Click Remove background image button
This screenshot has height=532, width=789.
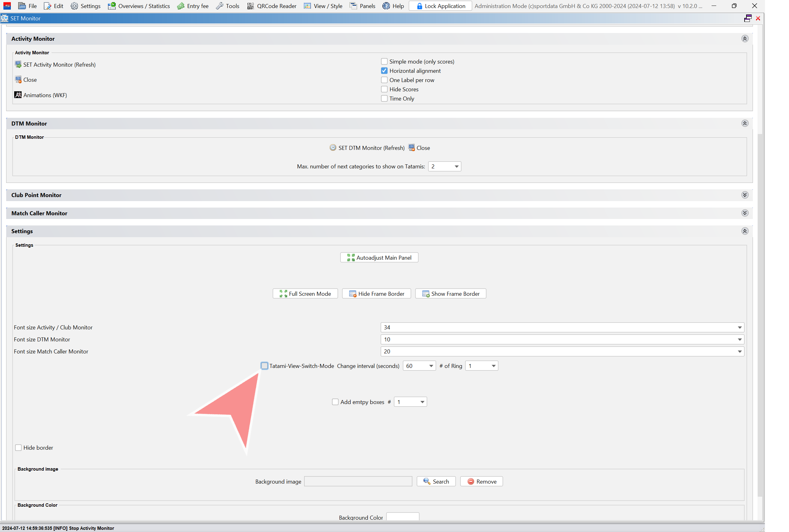coord(481,481)
